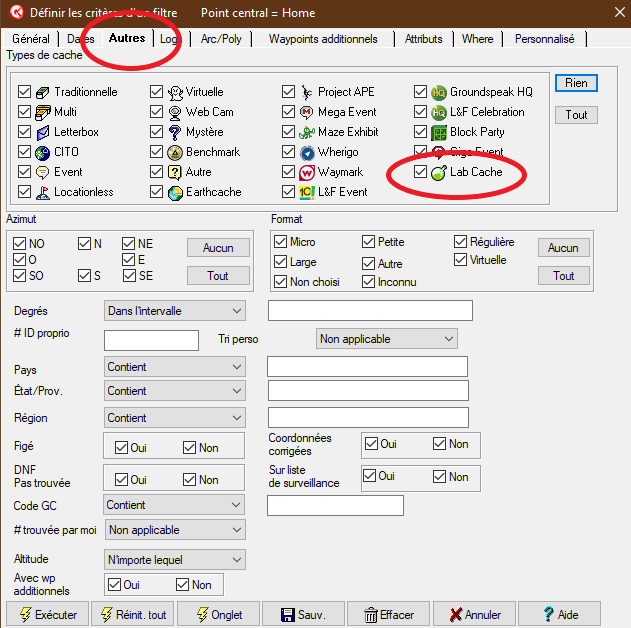Uncheck the Micro format checkbox
This screenshot has height=628, width=631.
click(x=281, y=242)
